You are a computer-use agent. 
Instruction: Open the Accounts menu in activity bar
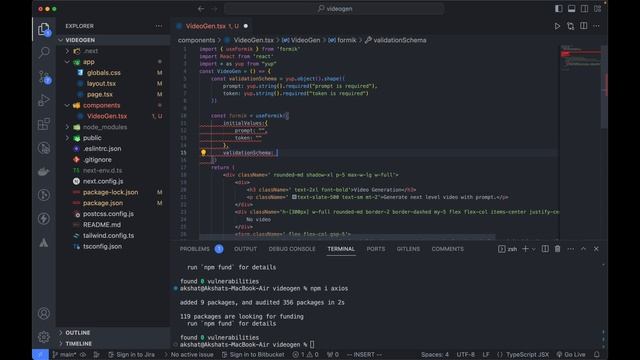(44, 313)
